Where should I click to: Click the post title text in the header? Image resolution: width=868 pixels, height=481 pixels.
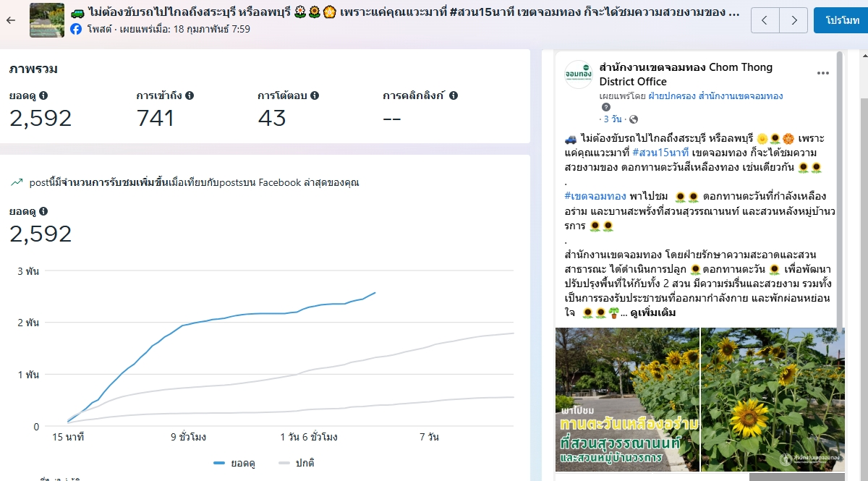click(x=406, y=12)
